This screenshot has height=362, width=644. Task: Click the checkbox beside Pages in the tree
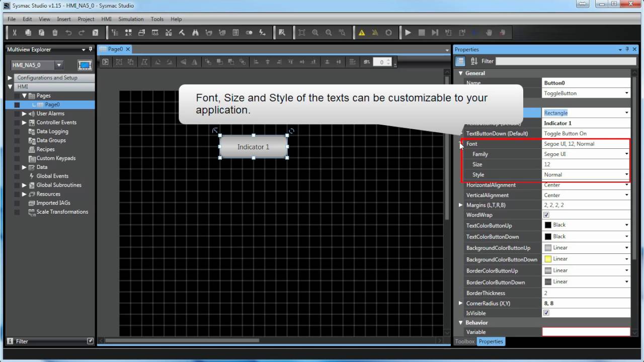(x=17, y=96)
